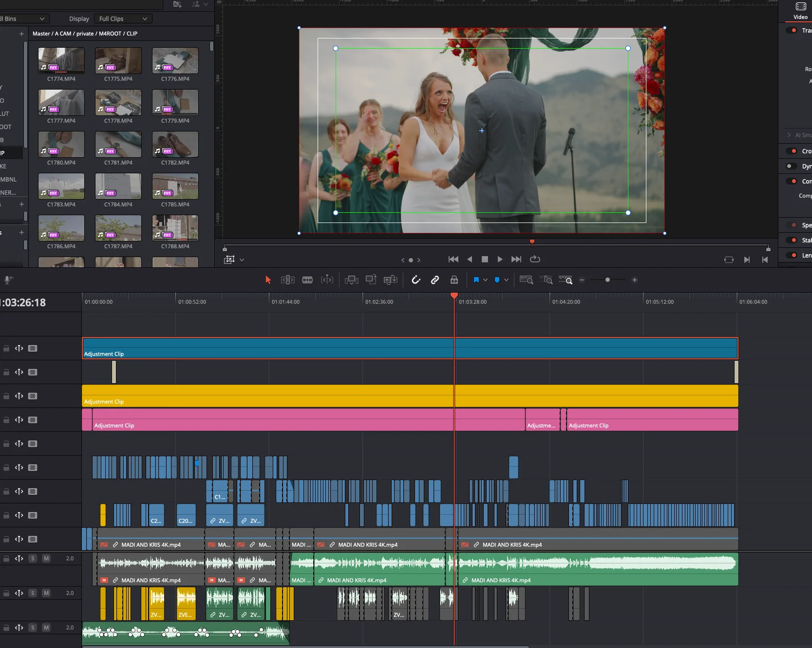
Task: Open the Full Clips display dropdown
Action: pos(123,19)
